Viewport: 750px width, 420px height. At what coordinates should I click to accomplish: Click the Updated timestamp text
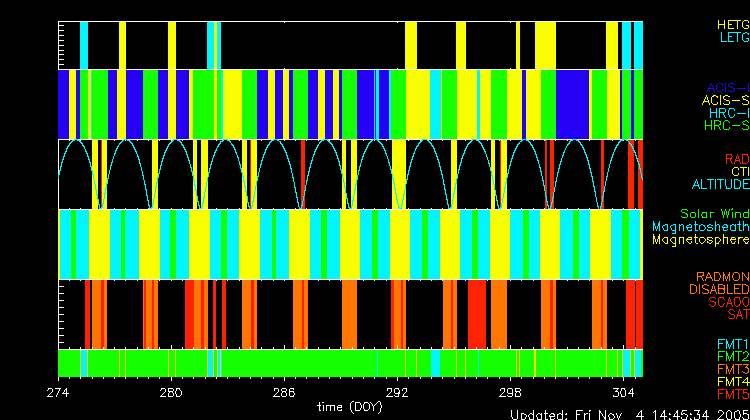point(629,413)
